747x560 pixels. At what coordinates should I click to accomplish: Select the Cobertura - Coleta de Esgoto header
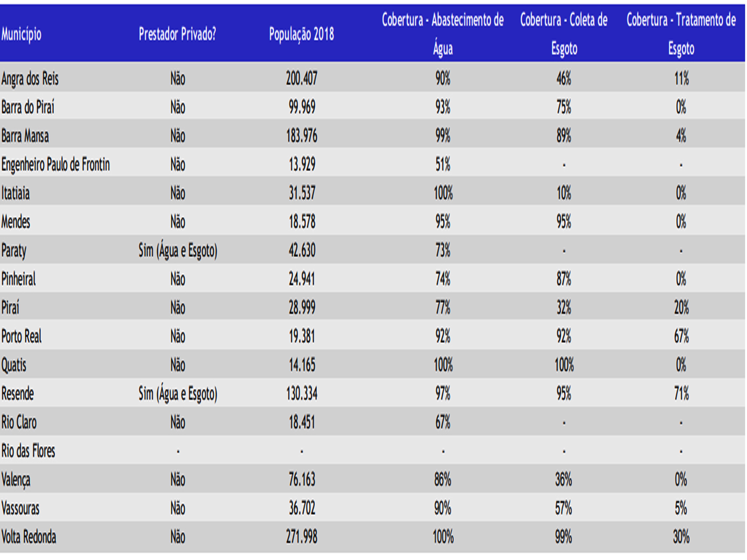(564, 34)
